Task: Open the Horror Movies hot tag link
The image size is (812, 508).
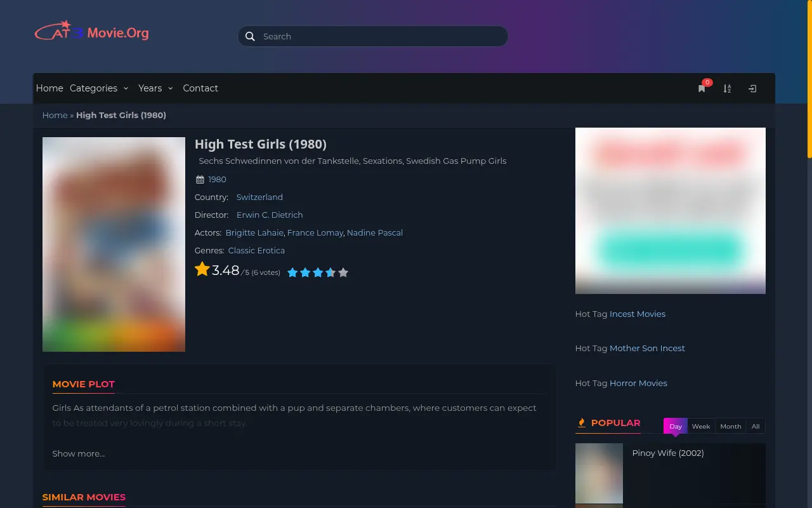Action: (638, 383)
